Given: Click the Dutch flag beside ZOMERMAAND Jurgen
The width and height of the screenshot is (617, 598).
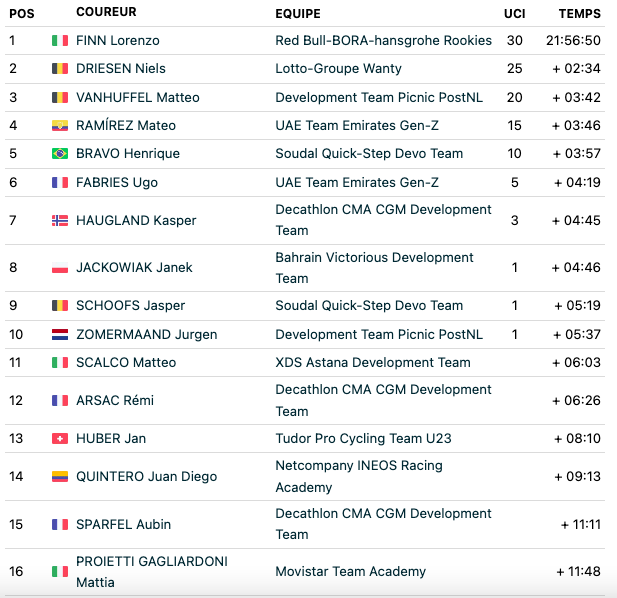Looking at the screenshot, I should tap(60, 334).
